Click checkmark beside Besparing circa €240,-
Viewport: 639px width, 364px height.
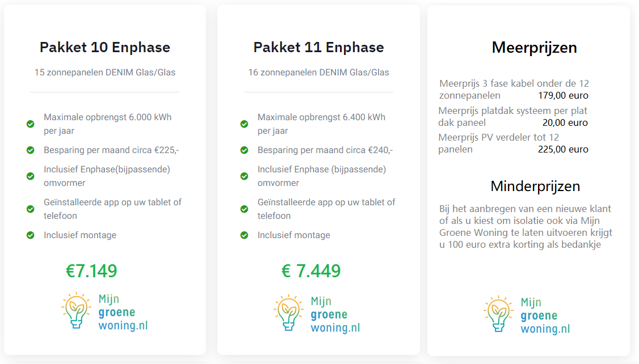tap(244, 150)
